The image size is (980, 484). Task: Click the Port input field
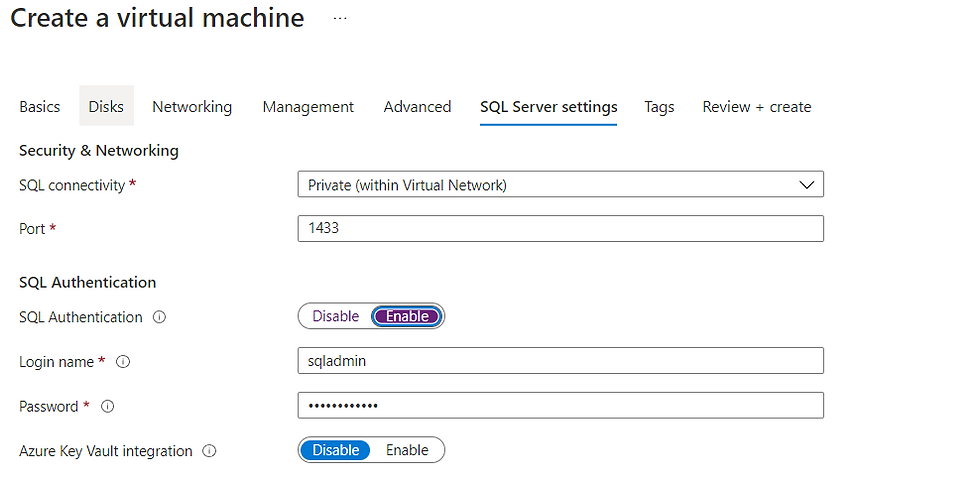click(560, 228)
